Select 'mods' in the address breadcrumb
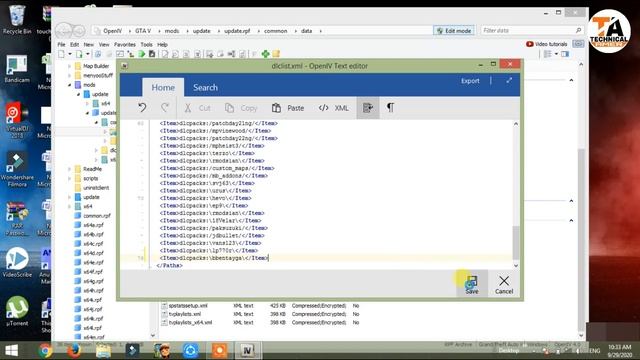 (x=172, y=31)
